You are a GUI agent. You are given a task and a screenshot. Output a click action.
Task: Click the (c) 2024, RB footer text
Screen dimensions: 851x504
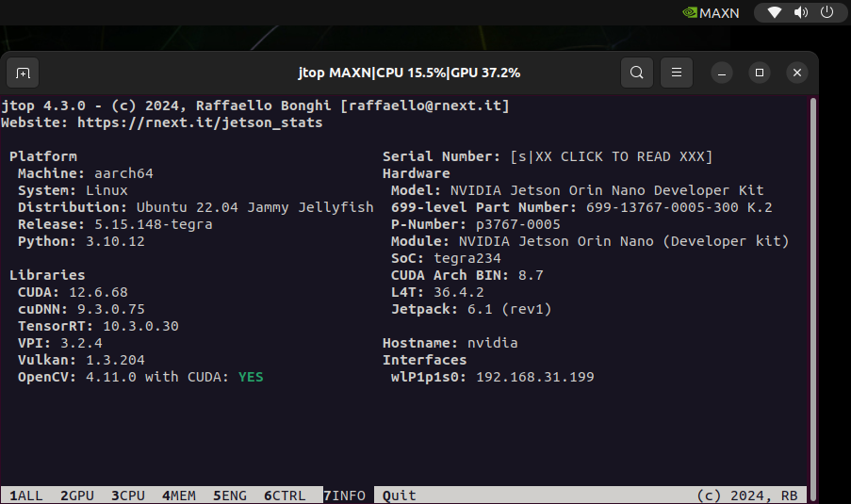click(746, 496)
